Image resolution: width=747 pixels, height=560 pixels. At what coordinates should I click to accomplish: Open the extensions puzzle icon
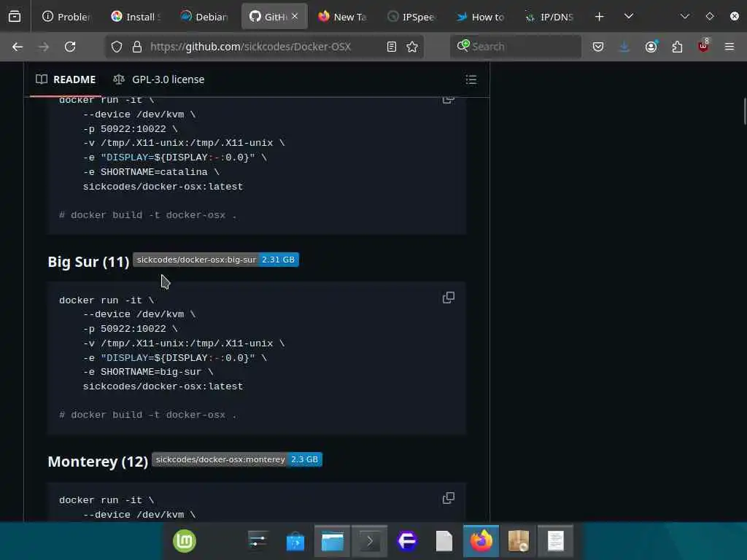click(677, 47)
